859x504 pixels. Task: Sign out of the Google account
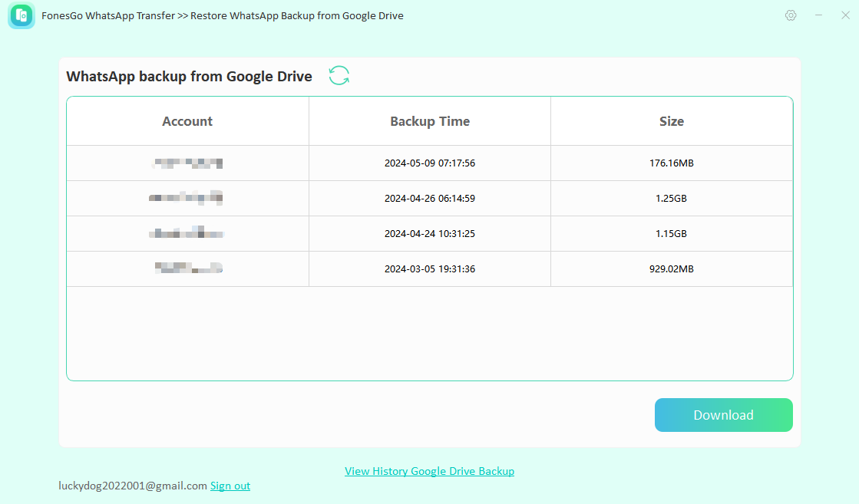(x=230, y=486)
